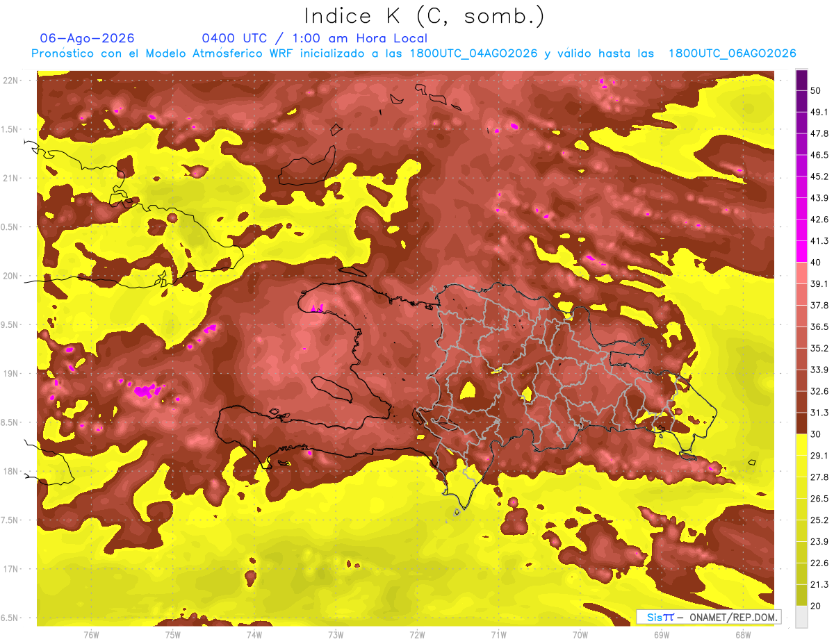This screenshot has height=644, width=834.
Task: Click the initialization time '1800UTC_04AGO2026'
Action: [473, 53]
